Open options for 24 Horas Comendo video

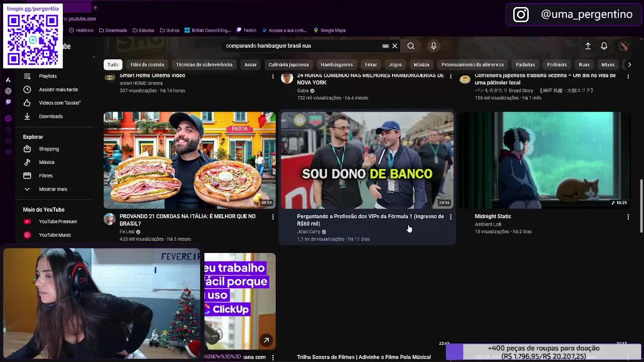(x=451, y=76)
